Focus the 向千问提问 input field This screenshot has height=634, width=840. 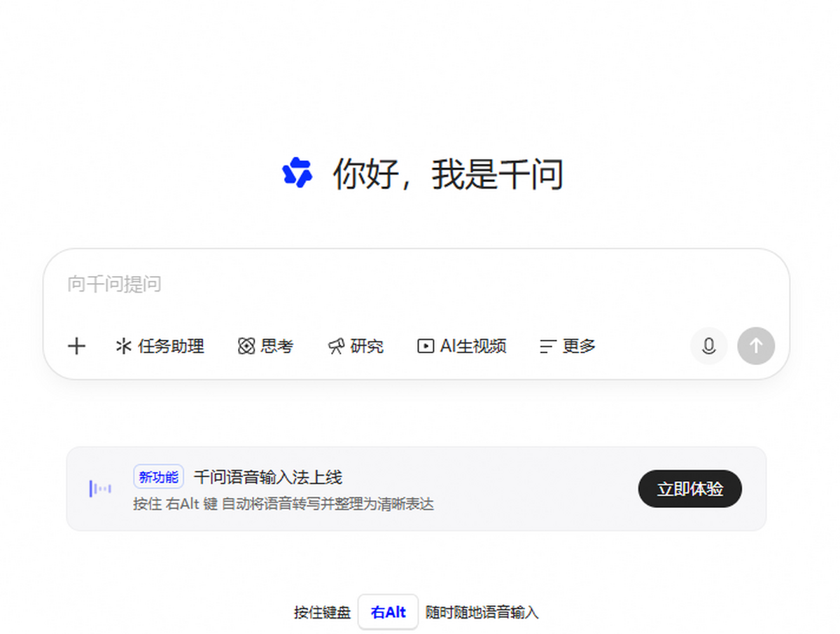pos(416,284)
